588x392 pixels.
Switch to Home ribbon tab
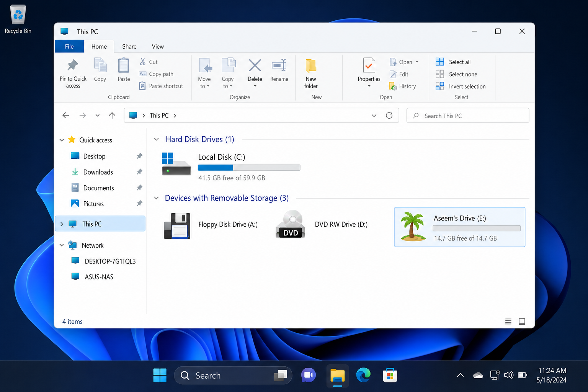99,46
